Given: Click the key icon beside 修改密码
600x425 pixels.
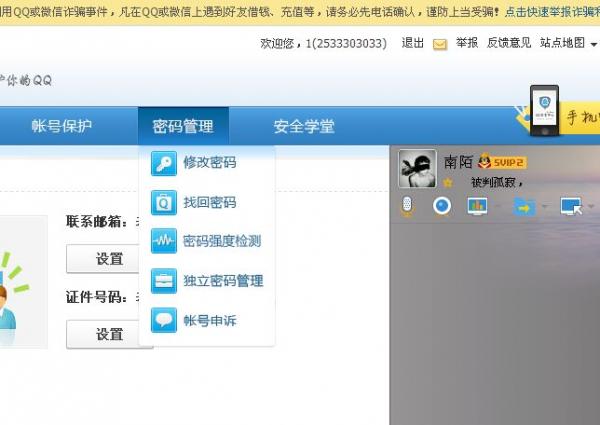Looking at the screenshot, I should click(164, 163).
